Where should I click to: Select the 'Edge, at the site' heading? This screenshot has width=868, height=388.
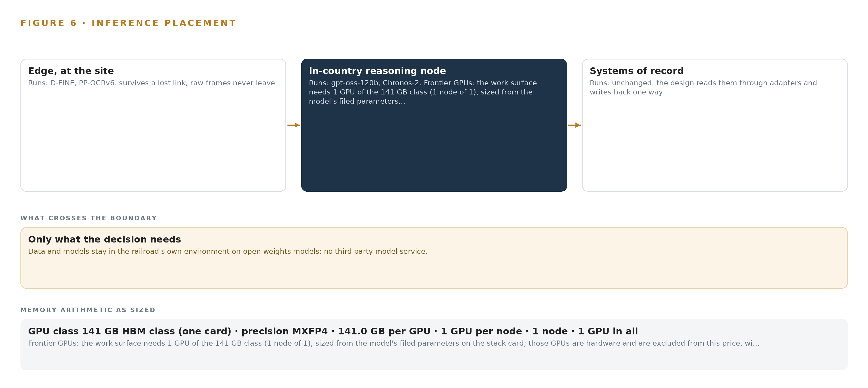[x=71, y=71]
